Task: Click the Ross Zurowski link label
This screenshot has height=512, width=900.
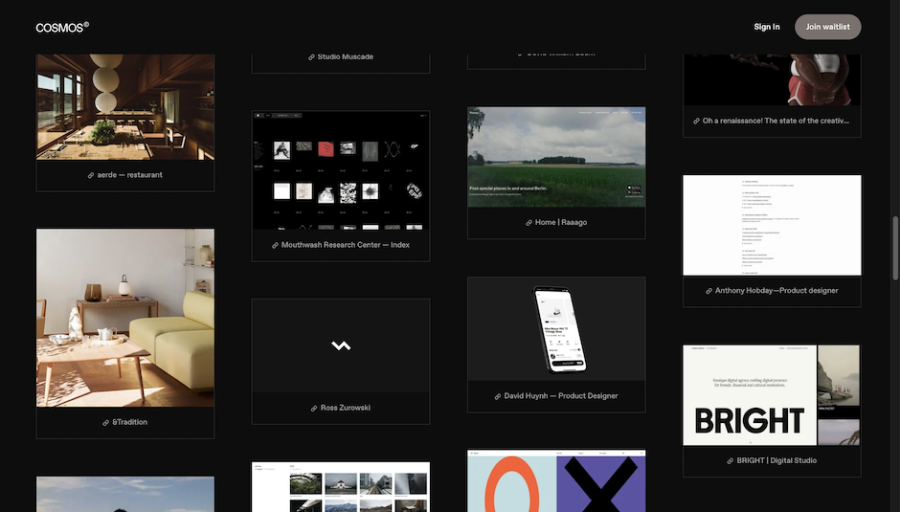Action: coord(346,408)
